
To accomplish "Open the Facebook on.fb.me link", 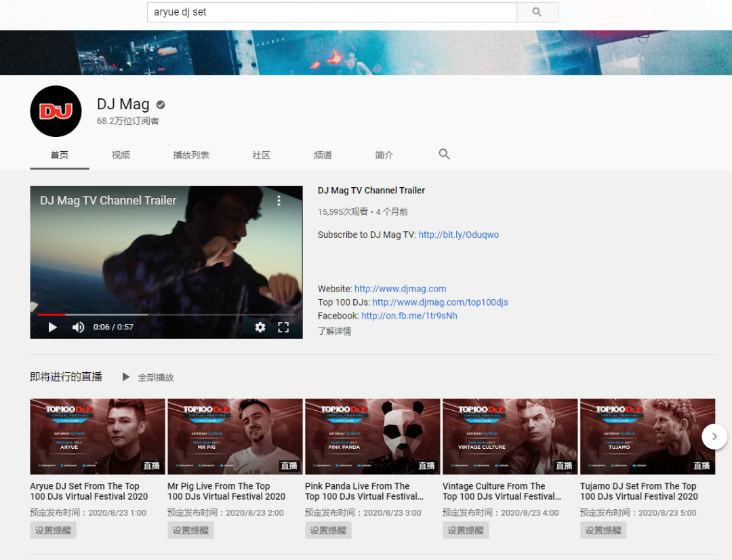I will [409, 316].
